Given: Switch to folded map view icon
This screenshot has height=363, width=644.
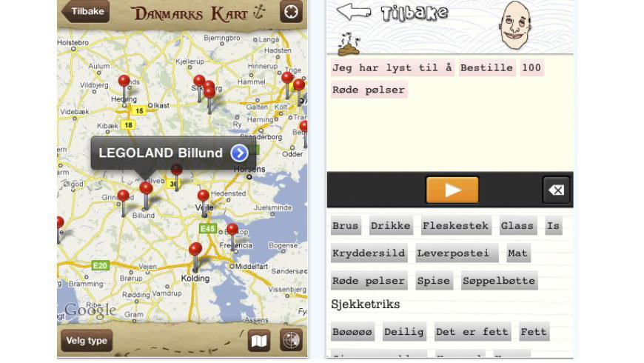Looking at the screenshot, I should coord(259,340).
